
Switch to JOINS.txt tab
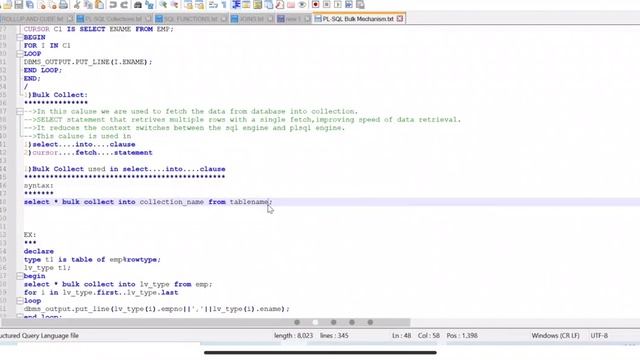251,19
